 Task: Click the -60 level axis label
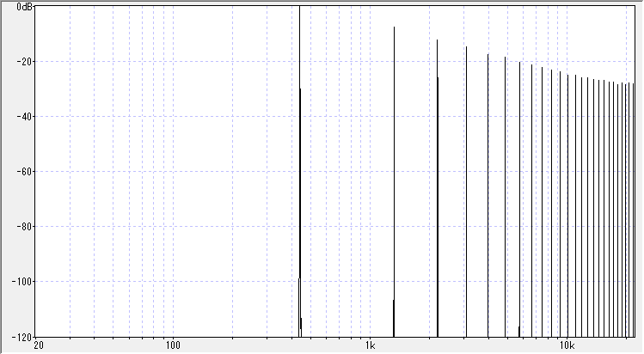pyautogui.click(x=24, y=172)
